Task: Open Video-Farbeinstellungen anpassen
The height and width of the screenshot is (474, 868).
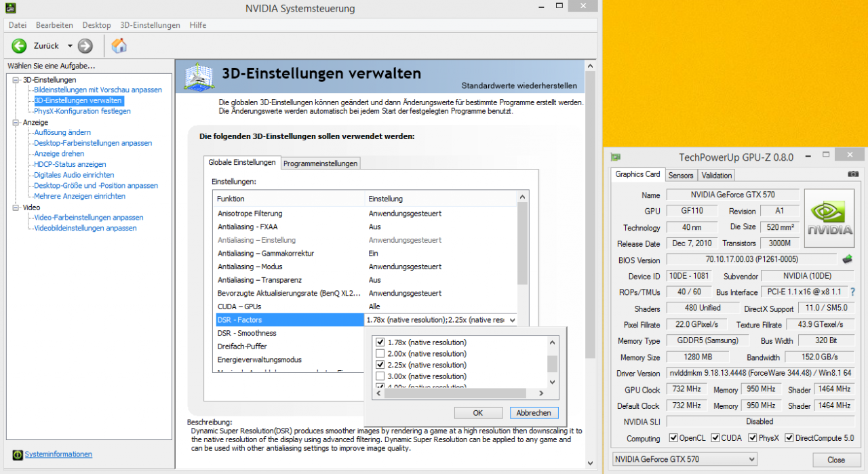Action: point(89,218)
